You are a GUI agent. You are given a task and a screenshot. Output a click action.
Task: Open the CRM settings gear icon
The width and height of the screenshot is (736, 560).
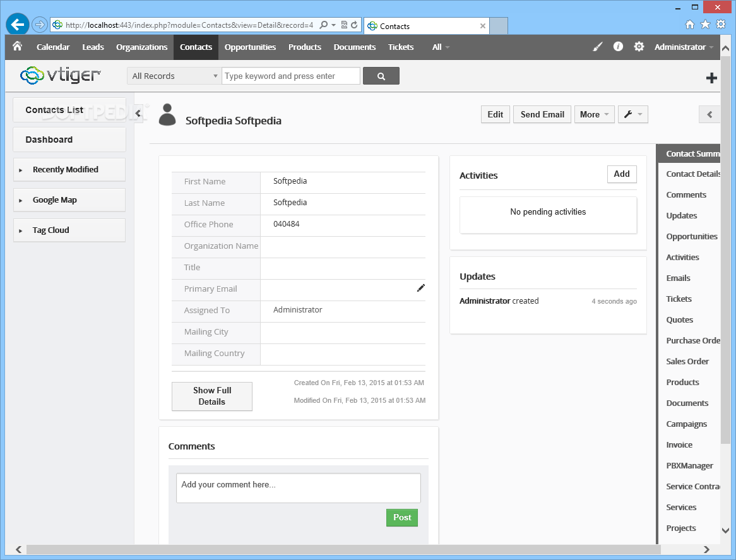639,47
